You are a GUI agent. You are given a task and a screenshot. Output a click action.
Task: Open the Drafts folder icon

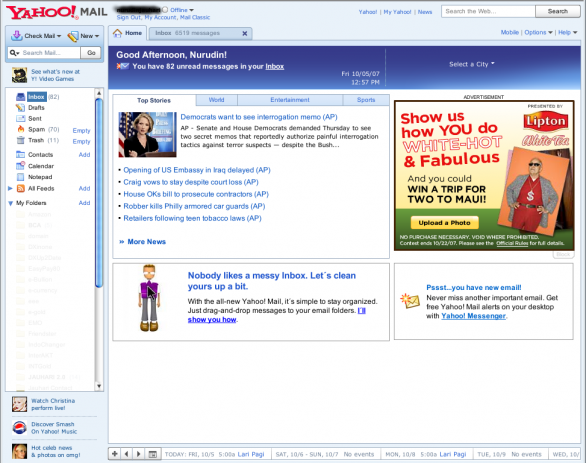21,108
